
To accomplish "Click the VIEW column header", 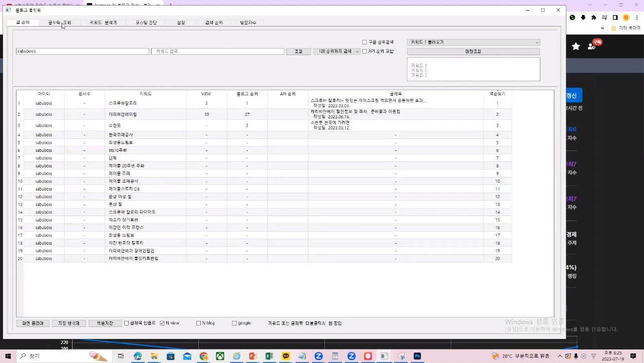I will (206, 94).
